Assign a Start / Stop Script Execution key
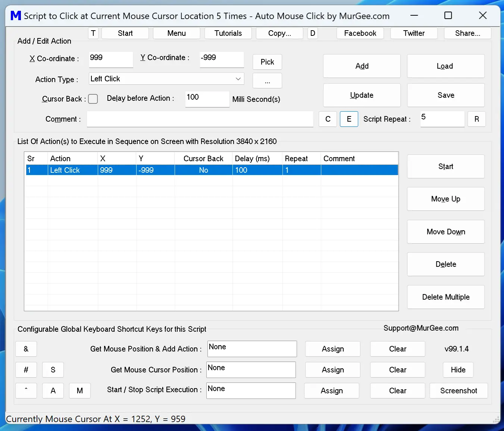The height and width of the screenshot is (431, 504). coord(331,391)
